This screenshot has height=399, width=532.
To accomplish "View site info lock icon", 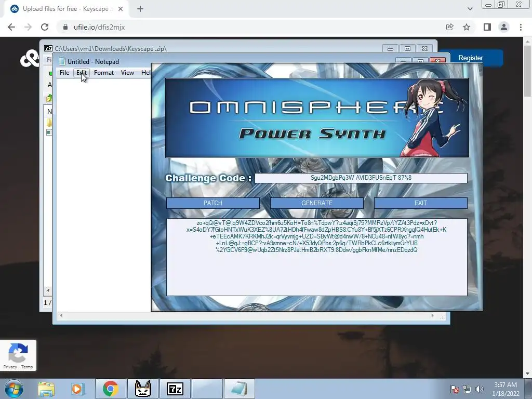I will point(65,27).
